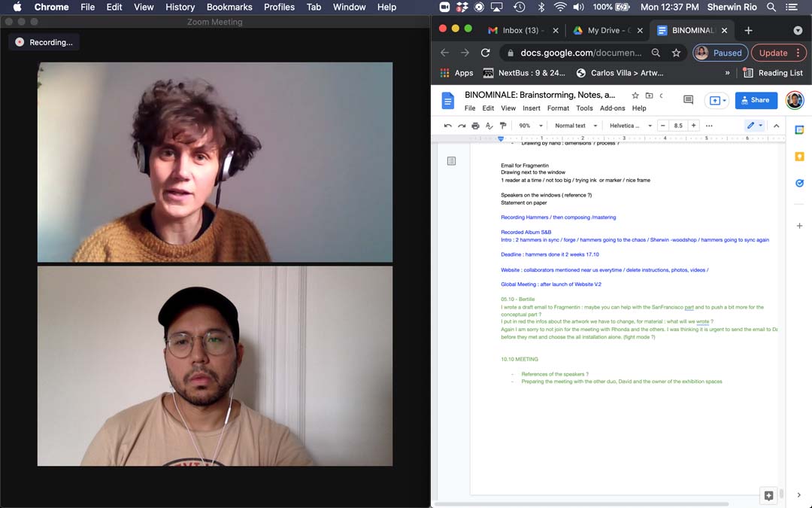
Task: Switch to the My Drive tab
Action: coord(608,30)
